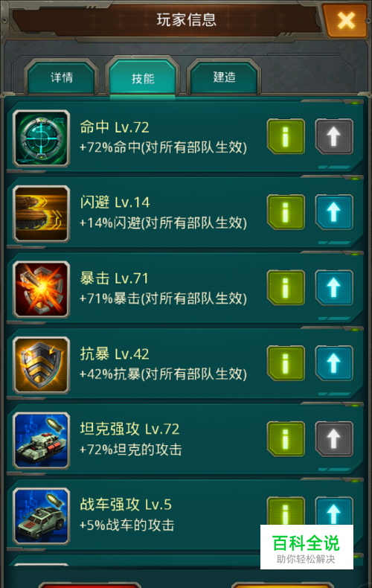Select the 技能 tab
Image resolution: width=372 pixels, height=588 pixels.
click(x=143, y=77)
